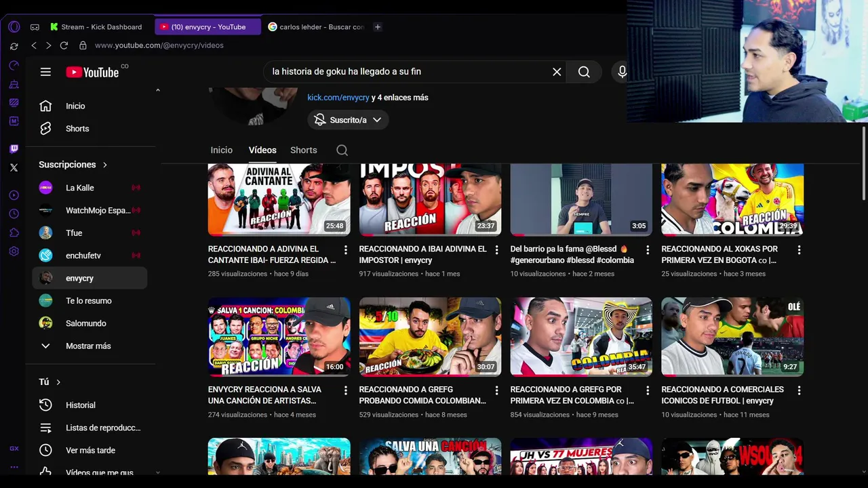Expand the Tú section header
This screenshot has width=868, height=488.
point(50,382)
